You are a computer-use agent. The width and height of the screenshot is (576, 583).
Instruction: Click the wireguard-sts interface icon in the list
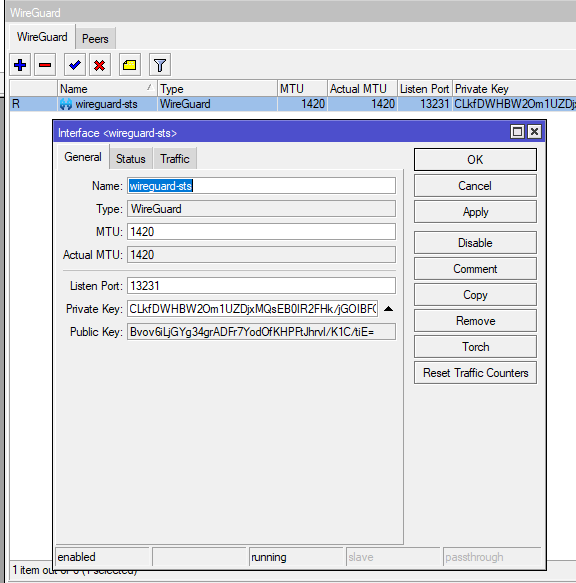pyautogui.click(x=66, y=104)
